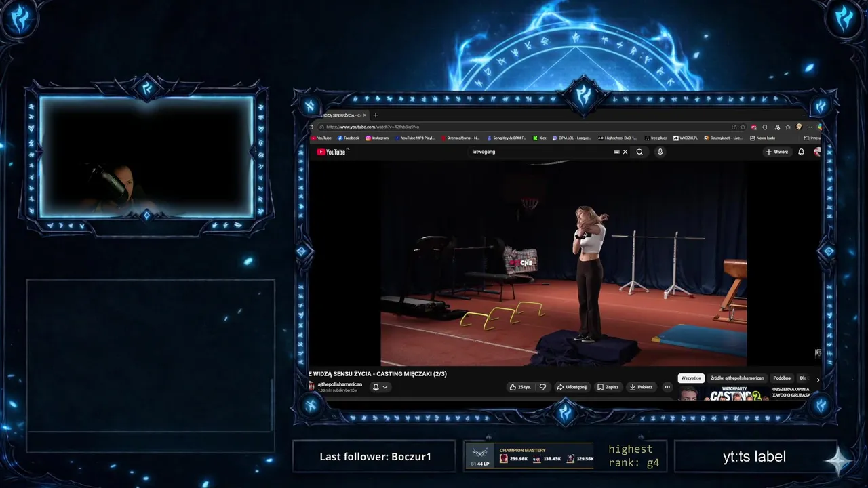The height and width of the screenshot is (488, 868).
Task: Open the Song Key & BPM F... bookmark
Action: pyautogui.click(x=506, y=138)
